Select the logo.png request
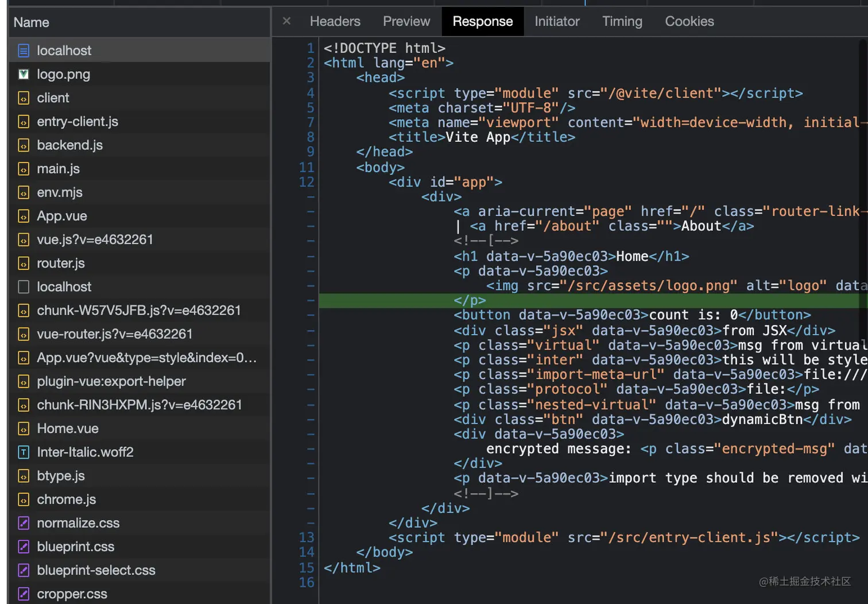The height and width of the screenshot is (604, 868). 139,74
